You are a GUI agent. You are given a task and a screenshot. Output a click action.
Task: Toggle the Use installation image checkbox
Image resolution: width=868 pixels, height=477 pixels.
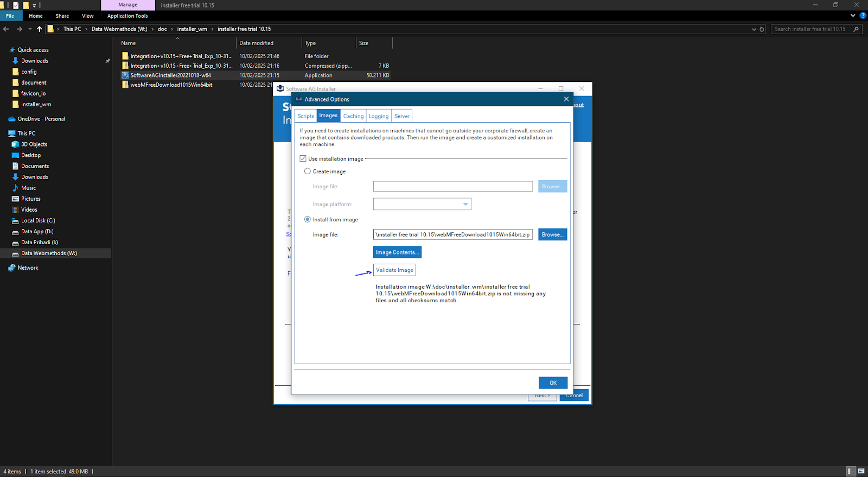tap(303, 158)
